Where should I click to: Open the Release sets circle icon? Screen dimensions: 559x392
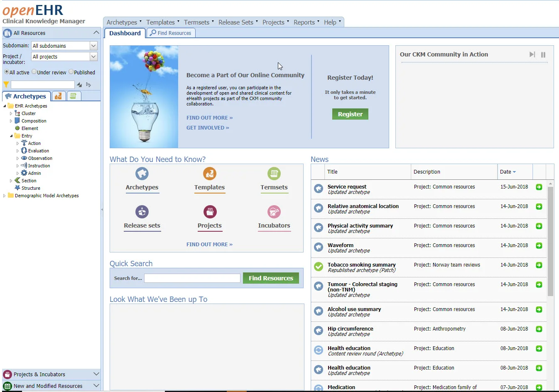point(142,212)
